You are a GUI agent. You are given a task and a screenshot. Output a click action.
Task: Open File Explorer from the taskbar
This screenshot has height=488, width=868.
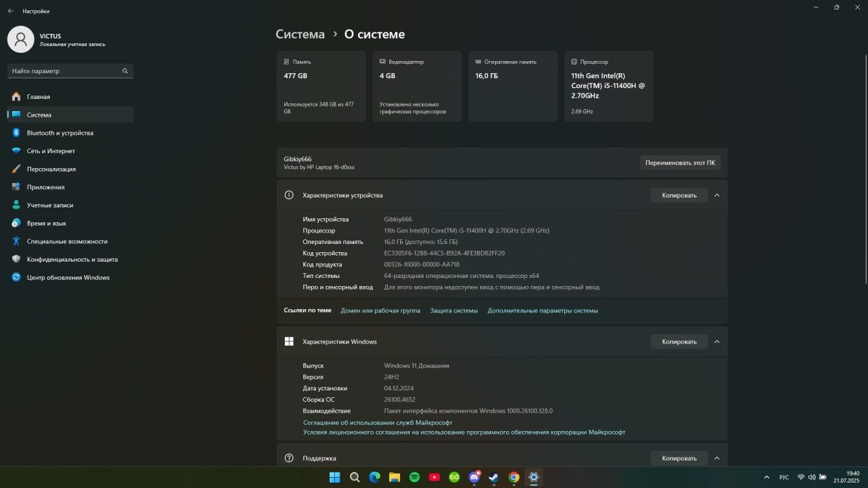tap(395, 477)
